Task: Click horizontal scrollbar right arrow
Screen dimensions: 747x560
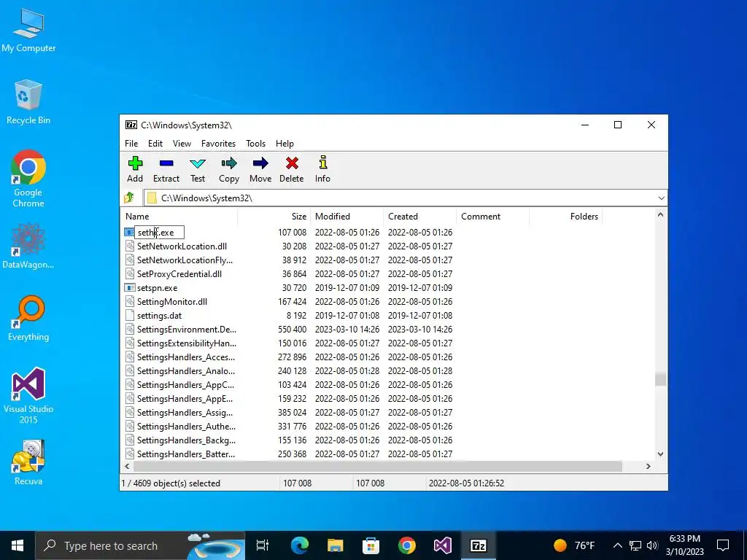Action: (648, 466)
